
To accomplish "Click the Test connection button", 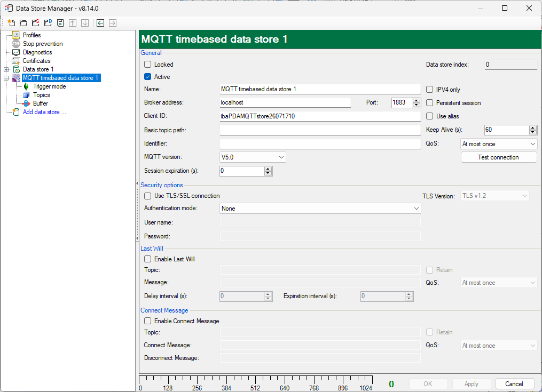I will pos(498,157).
